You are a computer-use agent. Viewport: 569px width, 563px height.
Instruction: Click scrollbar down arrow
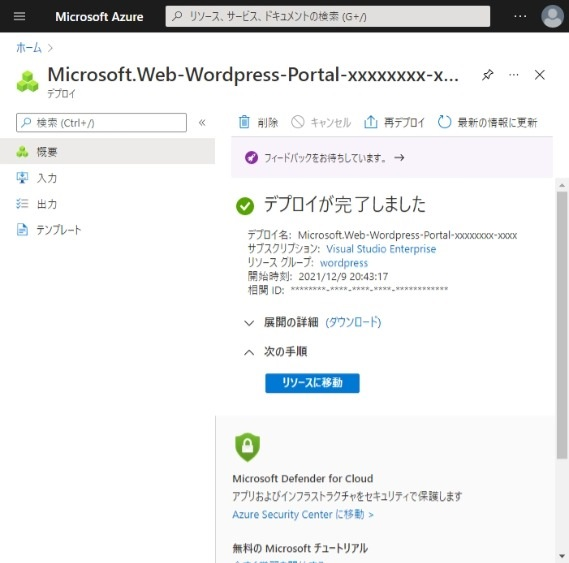coord(562,556)
